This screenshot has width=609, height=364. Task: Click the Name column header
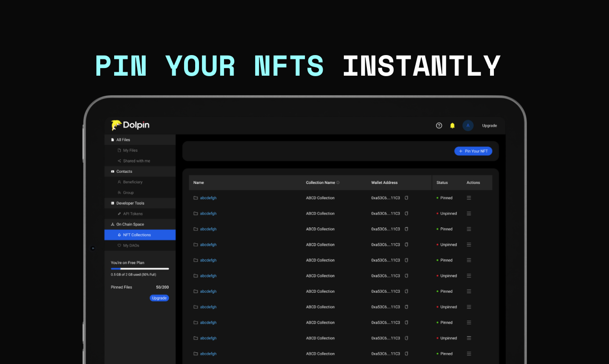[x=199, y=182]
